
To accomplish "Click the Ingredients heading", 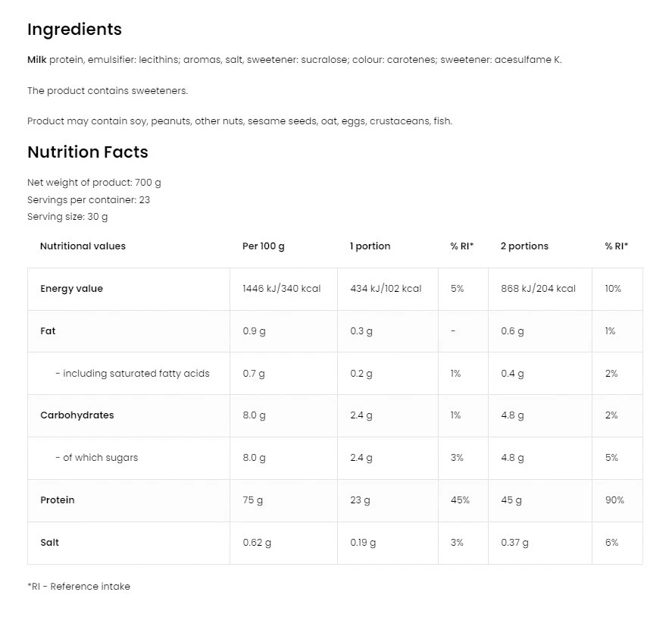I will click(74, 30).
